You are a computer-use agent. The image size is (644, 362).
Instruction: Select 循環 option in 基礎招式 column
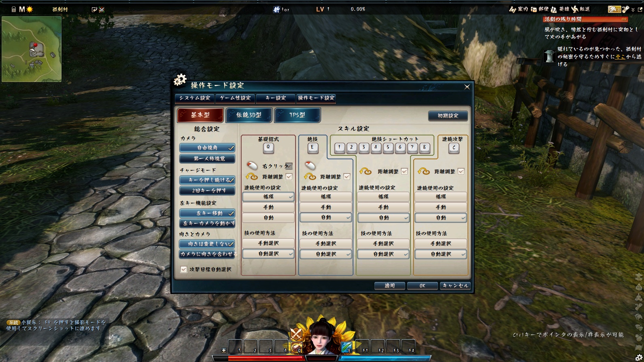(x=268, y=197)
